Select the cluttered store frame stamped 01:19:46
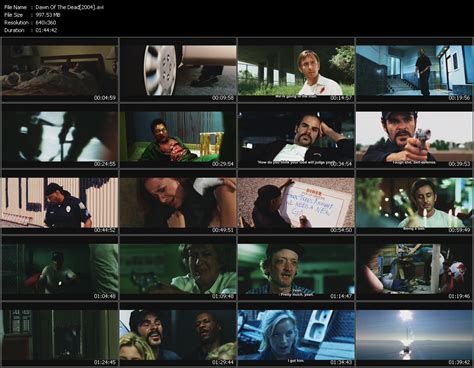 [414, 268]
